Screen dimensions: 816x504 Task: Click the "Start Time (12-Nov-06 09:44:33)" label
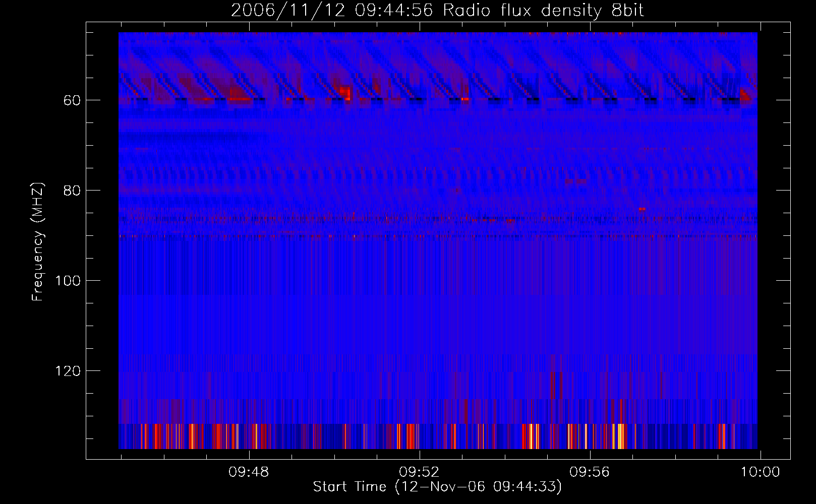[x=437, y=487]
